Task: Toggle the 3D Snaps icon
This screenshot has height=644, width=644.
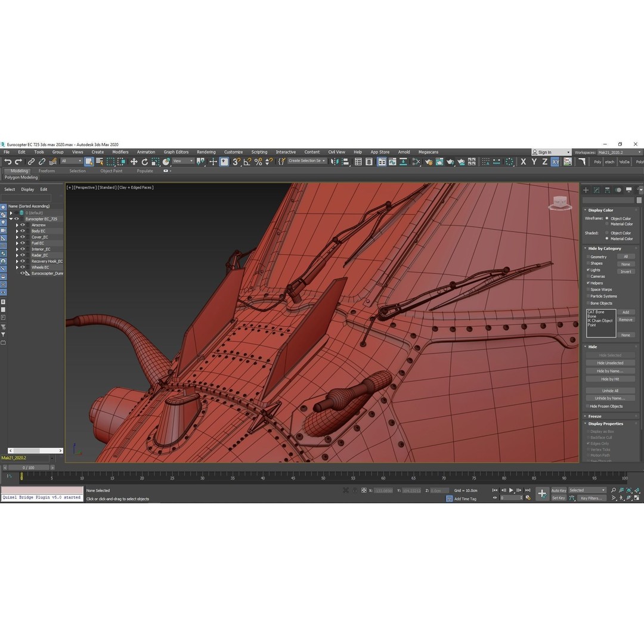Action: 236,162
